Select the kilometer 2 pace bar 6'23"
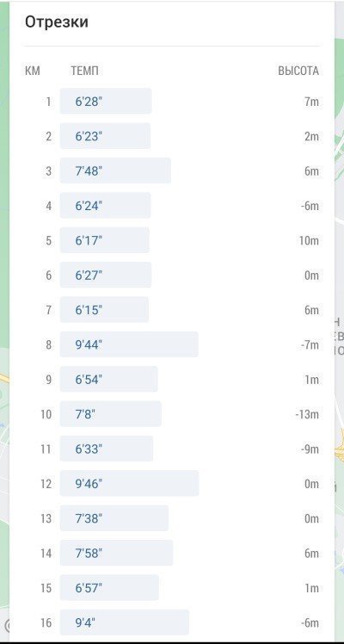 (x=106, y=136)
